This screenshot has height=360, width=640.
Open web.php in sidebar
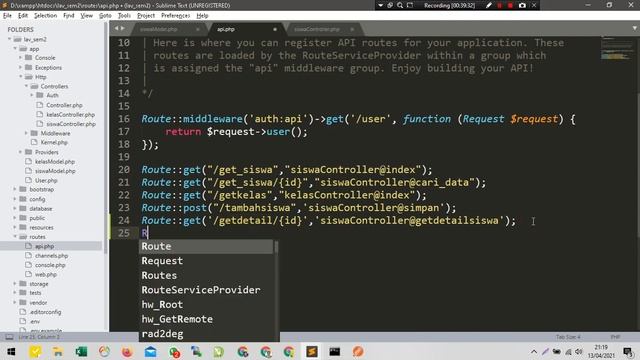click(x=46, y=274)
